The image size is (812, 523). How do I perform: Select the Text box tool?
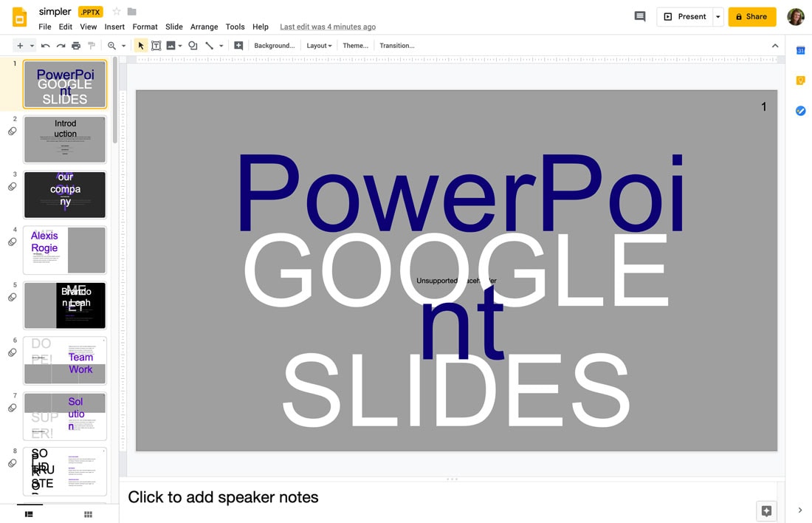[156, 46]
